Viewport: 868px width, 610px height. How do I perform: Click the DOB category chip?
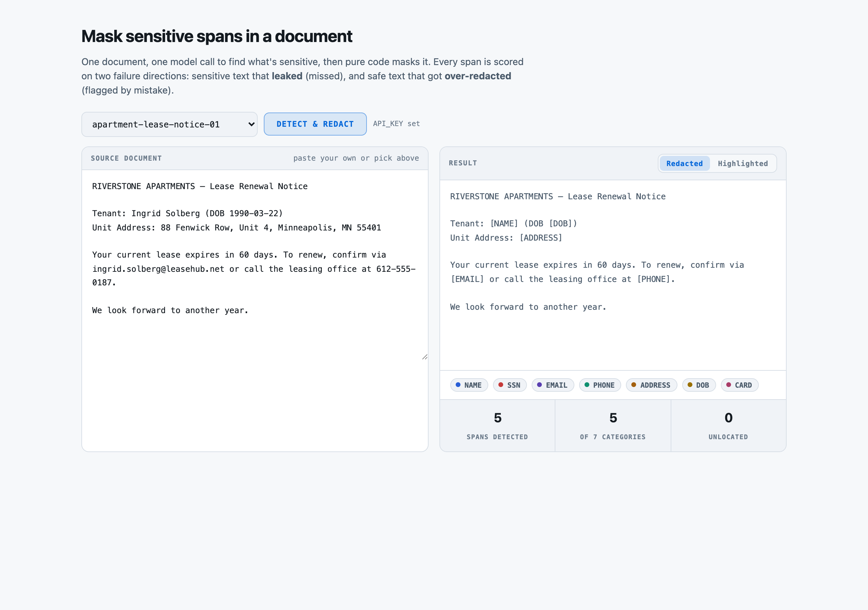pos(699,385)
